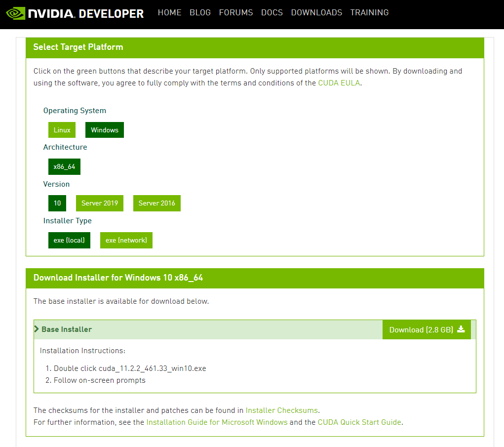Select exe (network) installer type
504x447 pixels.
click(126, 240)
